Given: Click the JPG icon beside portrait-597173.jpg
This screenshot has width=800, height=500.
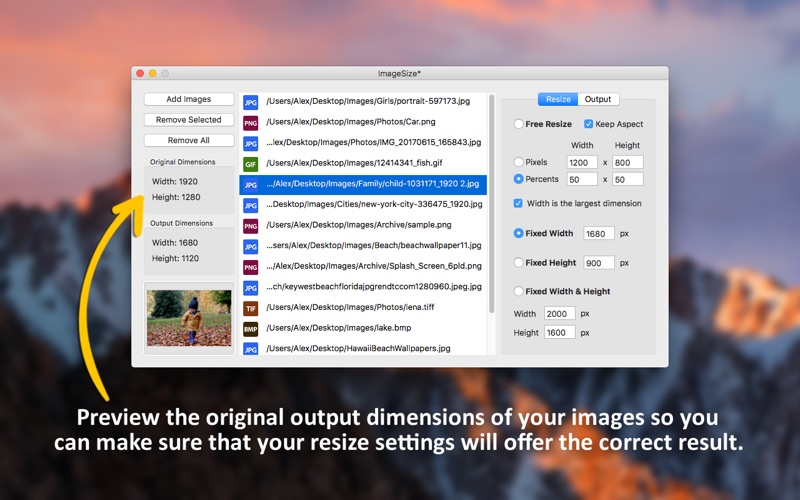Looking at the screenshot, I should (251, 102).
